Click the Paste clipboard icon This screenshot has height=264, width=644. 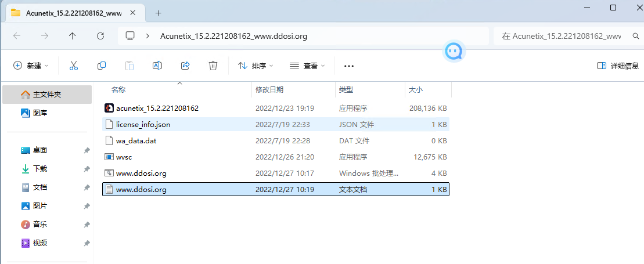tap(129, 66)
